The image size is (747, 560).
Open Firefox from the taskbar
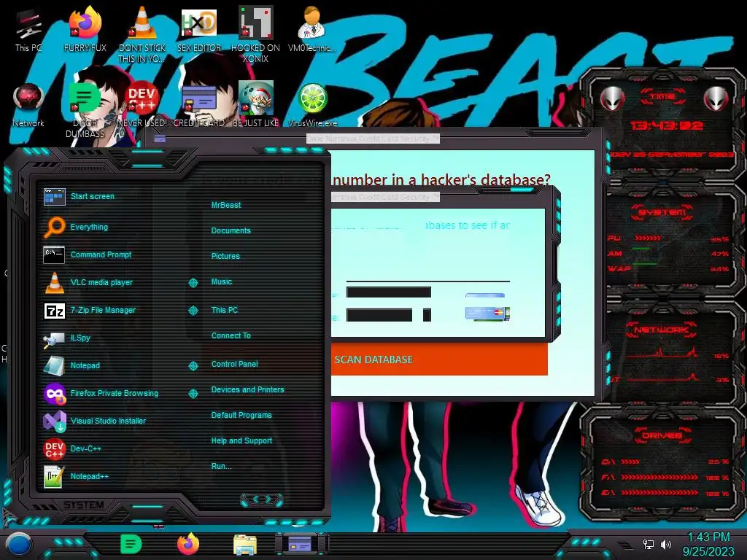(187, 544)
